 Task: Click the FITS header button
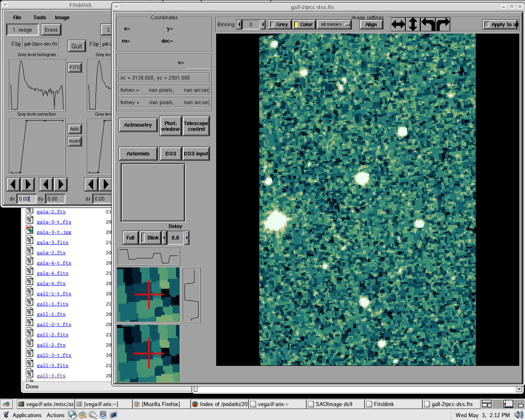point(75,68)
